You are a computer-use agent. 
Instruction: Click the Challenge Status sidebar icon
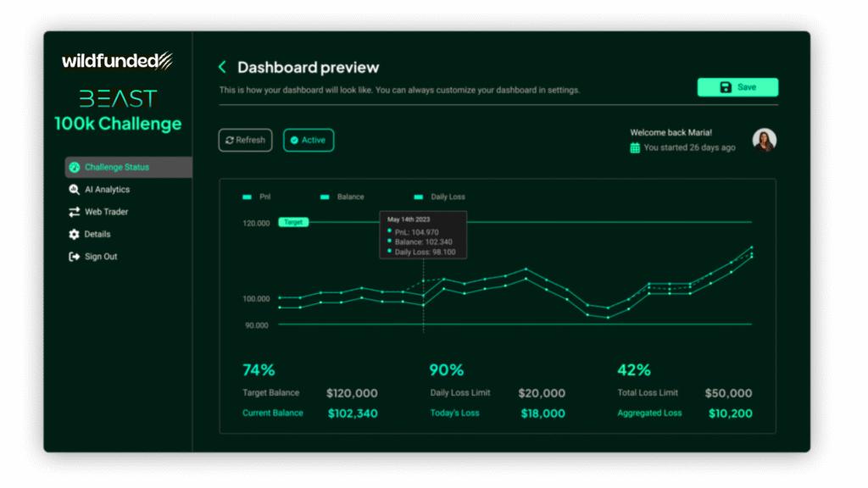[x=74, y=168]
